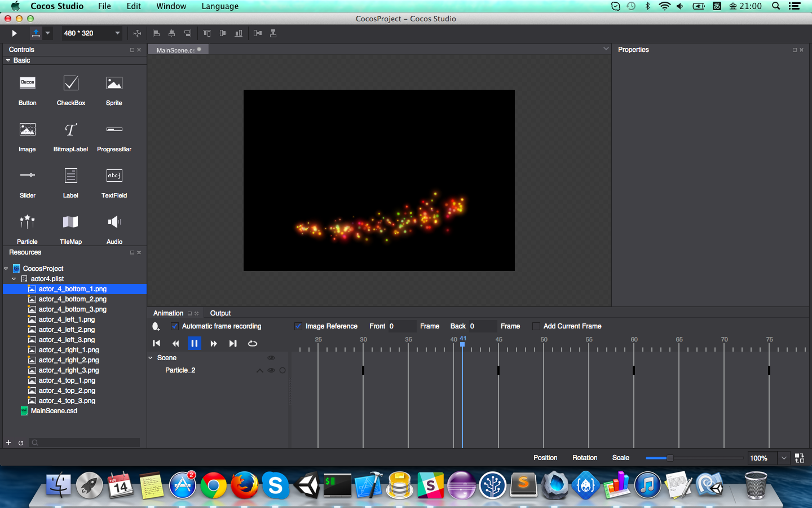Collapse the CocosProject tree node
812x508 pixels.
click(6, 269)
